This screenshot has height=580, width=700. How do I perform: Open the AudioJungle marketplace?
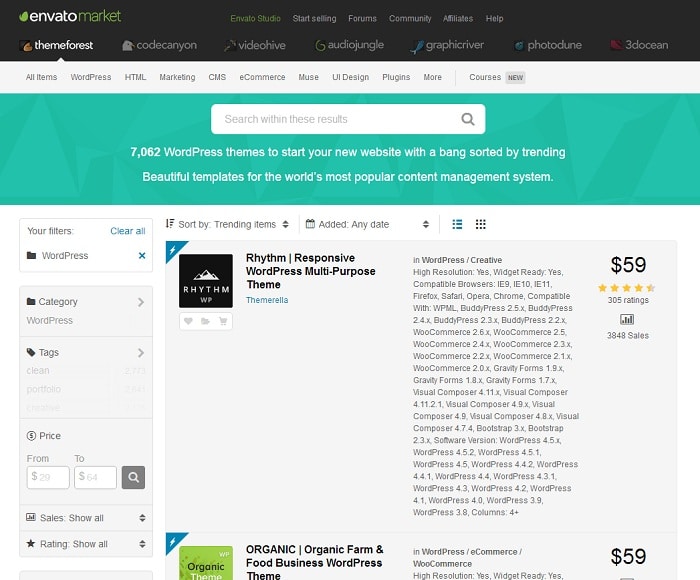tap(350, 45)
